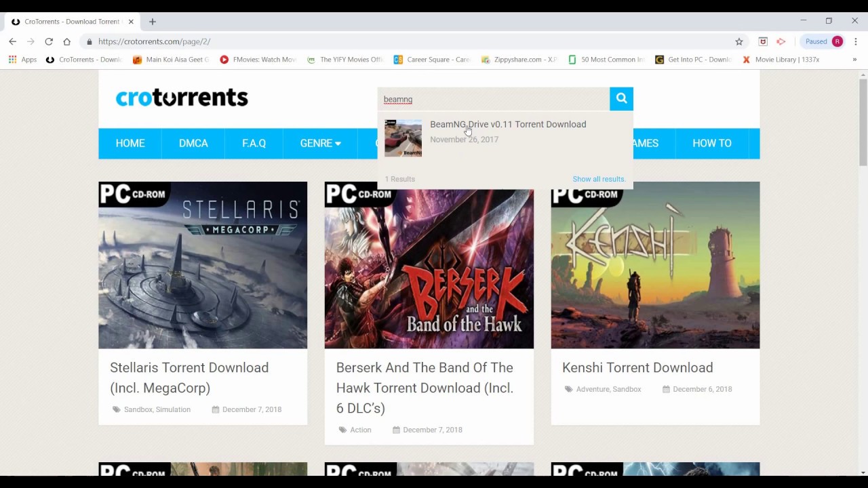Close the CroTorrents browser tab
Image resolution: width=868 pixels, height=488 pixels.
click(131, 22)
